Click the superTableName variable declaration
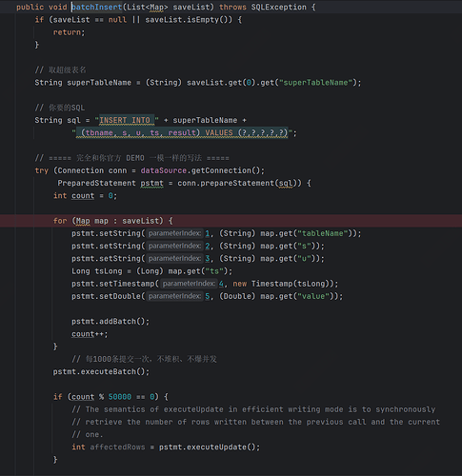462x476 pixels. click(x=99, y=83)
